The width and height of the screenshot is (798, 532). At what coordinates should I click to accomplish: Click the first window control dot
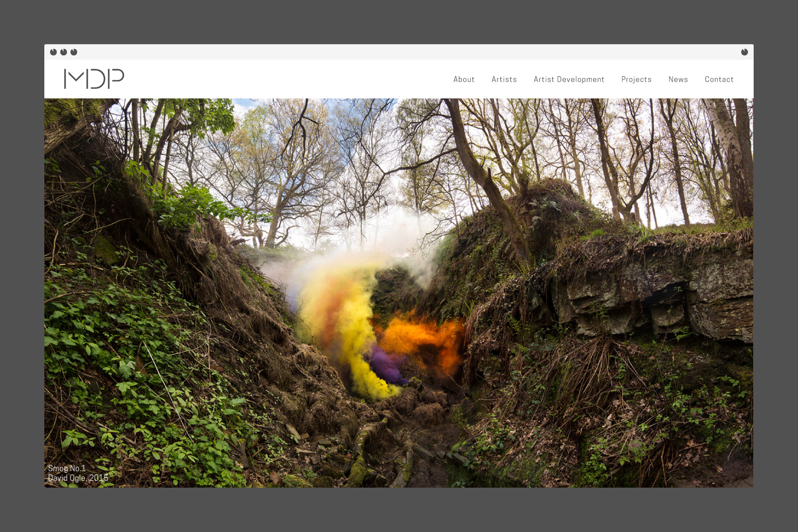click(x=53, y=52)
